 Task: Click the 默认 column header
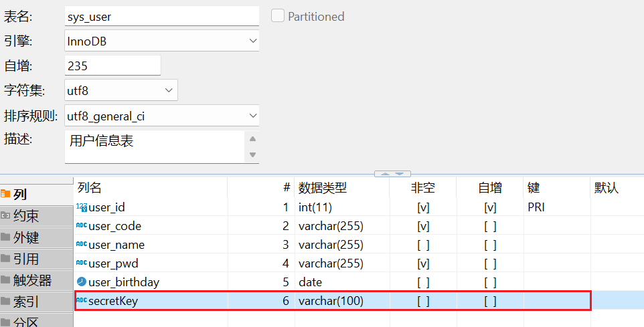(x=617, y=188)
